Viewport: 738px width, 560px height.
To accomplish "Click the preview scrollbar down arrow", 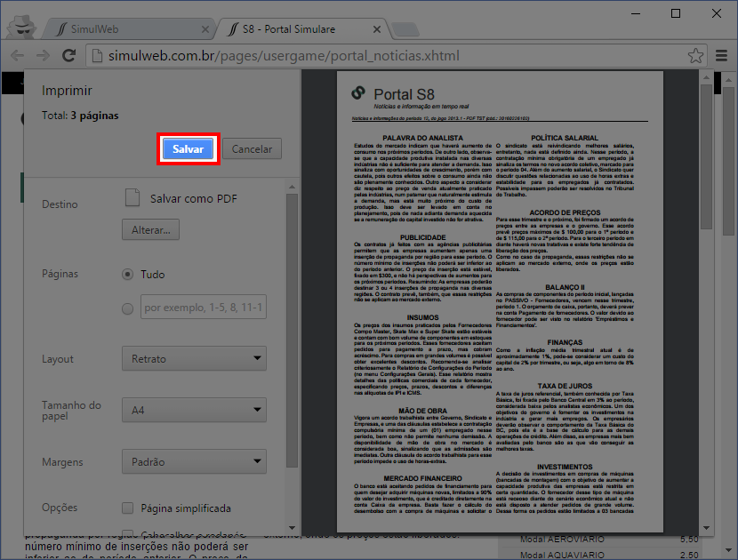I will (x=707, y=528).
